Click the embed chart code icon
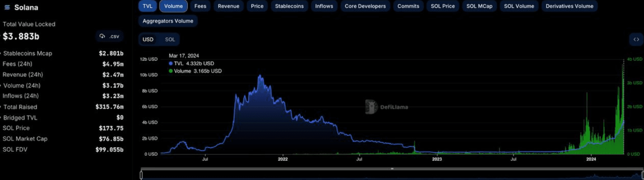644x180 pixels. click(636, 40)
